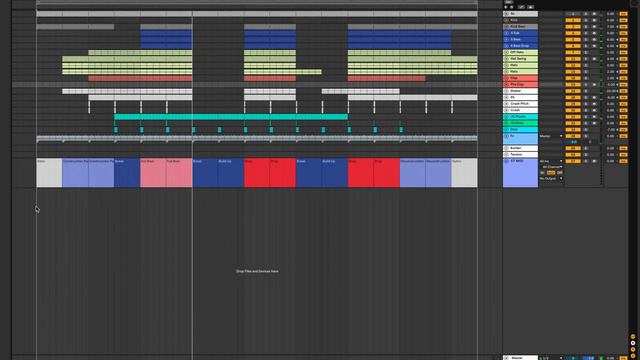640x360 pixels.
Task: Solo the K Bass Drop track
Action: [586, 46]
